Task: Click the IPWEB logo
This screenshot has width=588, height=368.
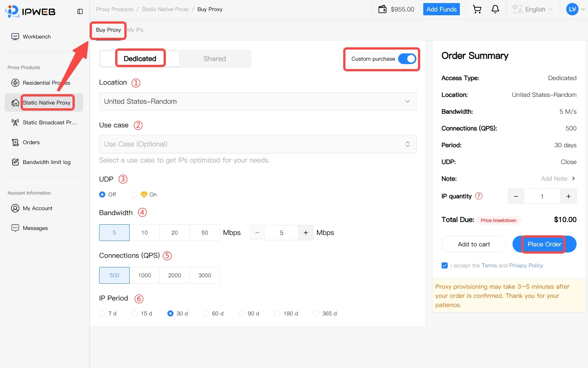Action: pos(30,11)
